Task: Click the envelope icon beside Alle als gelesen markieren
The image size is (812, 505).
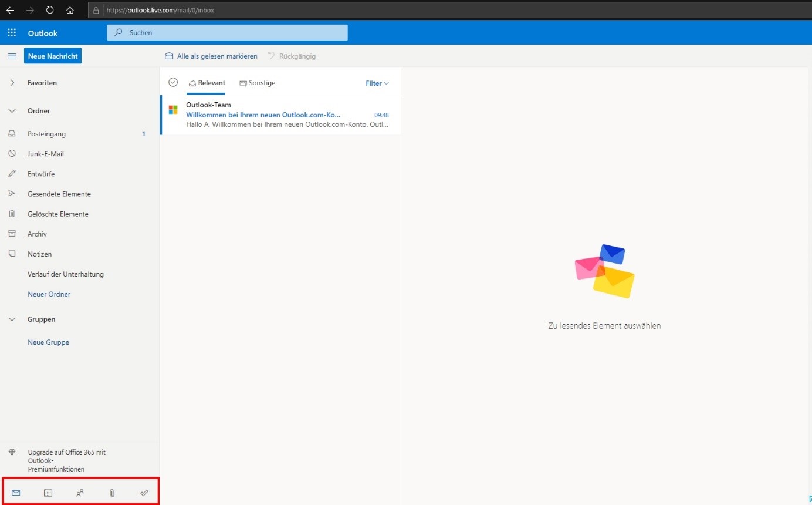Action: [169, 56]
